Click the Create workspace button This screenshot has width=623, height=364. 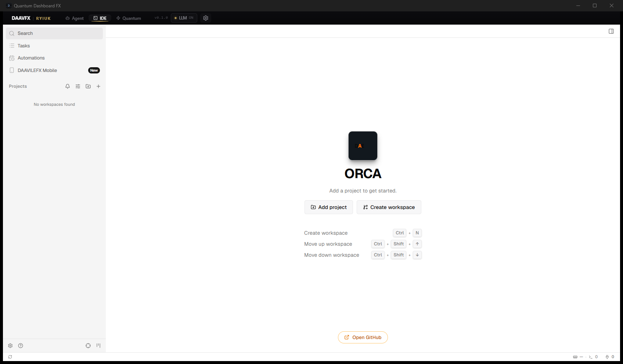click(x=389, y=207)
